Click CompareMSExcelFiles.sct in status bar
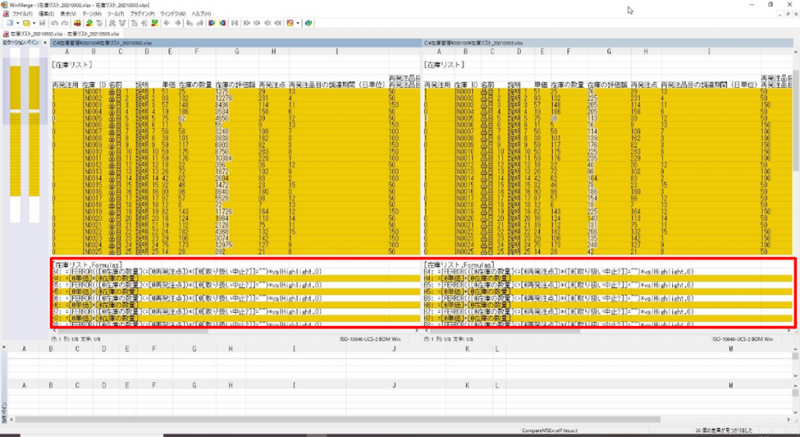This screenshot has width=800, height=437. (x=550, y=431)
